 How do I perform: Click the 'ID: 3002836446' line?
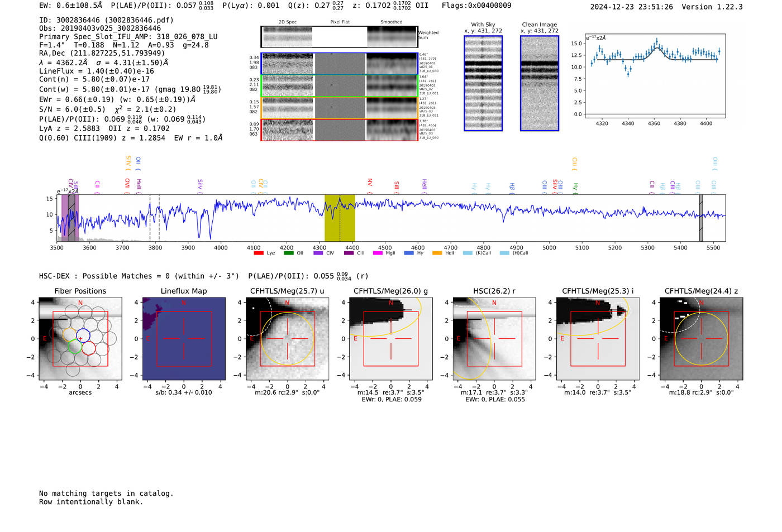click(x=106, y=20)
